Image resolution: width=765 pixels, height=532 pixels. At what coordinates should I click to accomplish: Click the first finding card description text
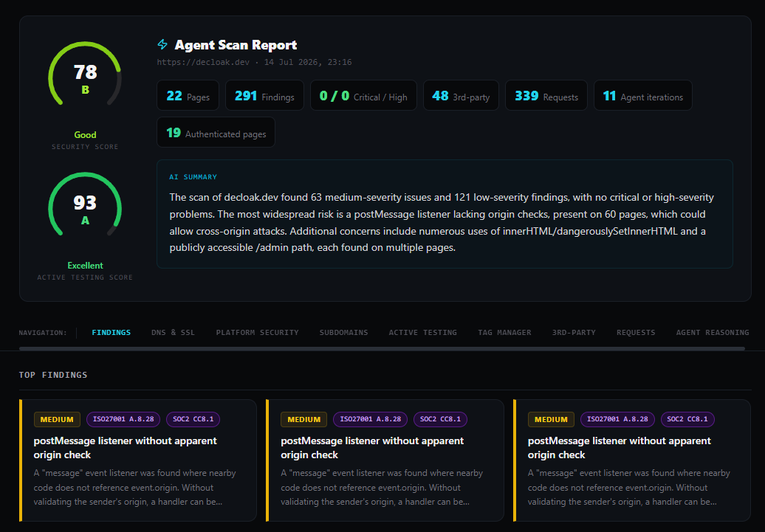pyautogui.click(x=134, y=487)
